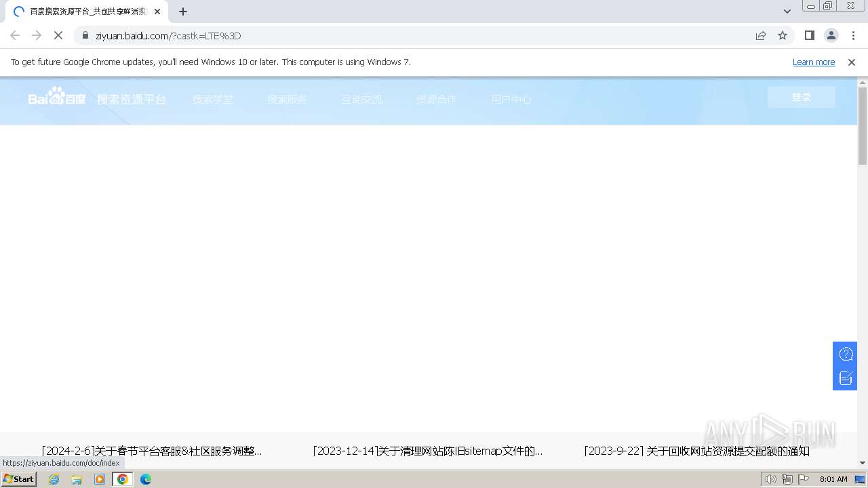Image resolution: width=868 pixels, height=488 pixels.
Task: Bookmark this tab with star icon
Action: click(x=783, y=35)
